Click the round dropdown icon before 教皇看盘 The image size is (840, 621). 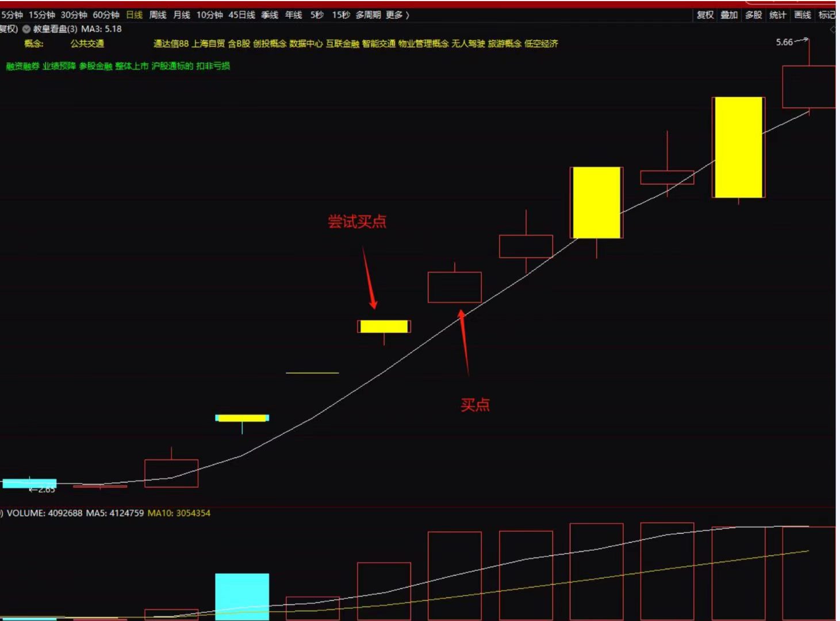(26, 29)
